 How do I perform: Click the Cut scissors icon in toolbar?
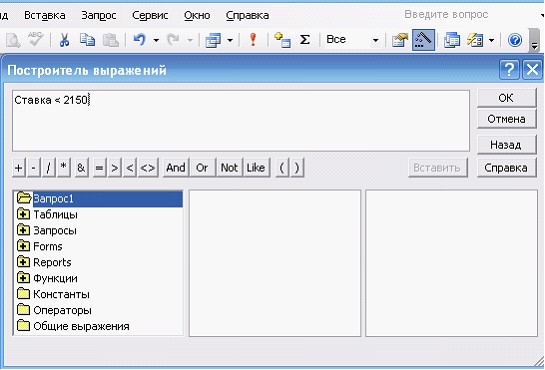tap(64, 40)
